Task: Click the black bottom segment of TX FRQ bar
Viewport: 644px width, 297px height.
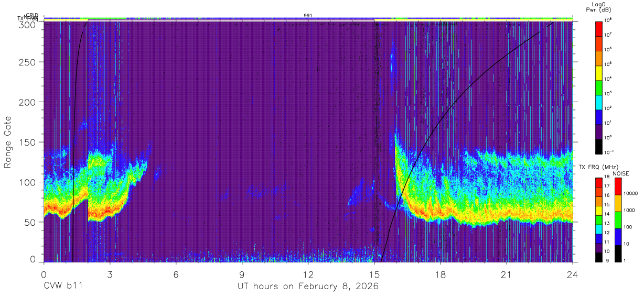Action: (x=599, y=257)
